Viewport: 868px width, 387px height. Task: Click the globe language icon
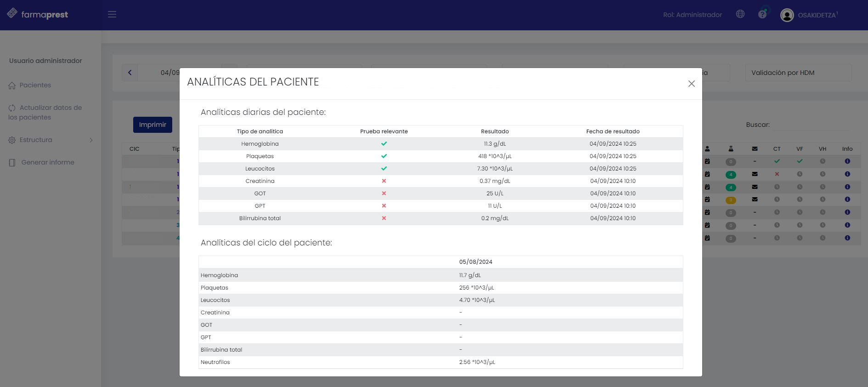tap(740, 14)
